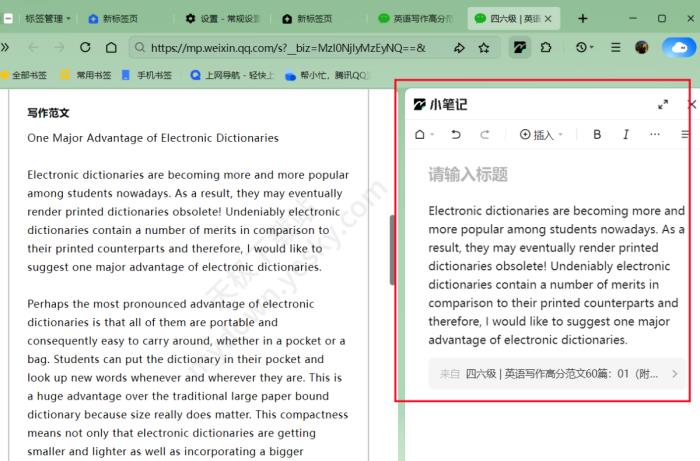Reload the current page

(x=85, y=47)
